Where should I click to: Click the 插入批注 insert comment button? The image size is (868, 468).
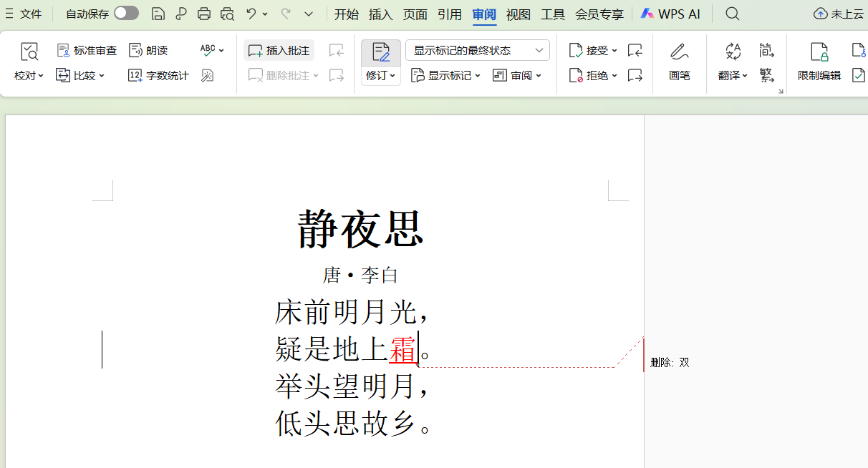point(279,50)
